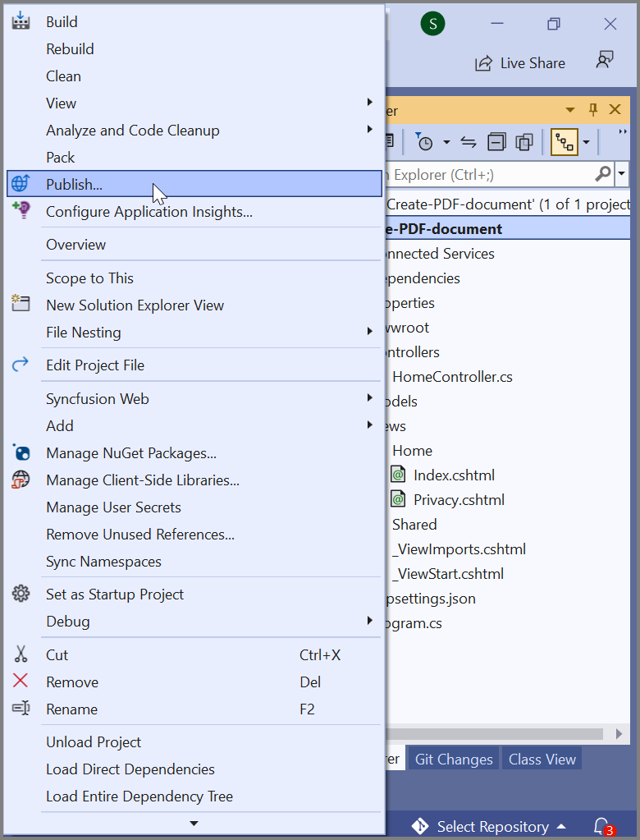The height and width of the screenshot is (840, 640).
Task: Toggle the Solution Explorer filter clock icon
Action: 427,141
